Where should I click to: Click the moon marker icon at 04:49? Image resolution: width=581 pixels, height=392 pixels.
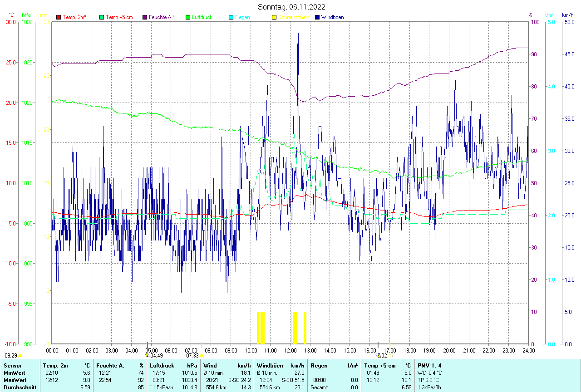(147, 356)
